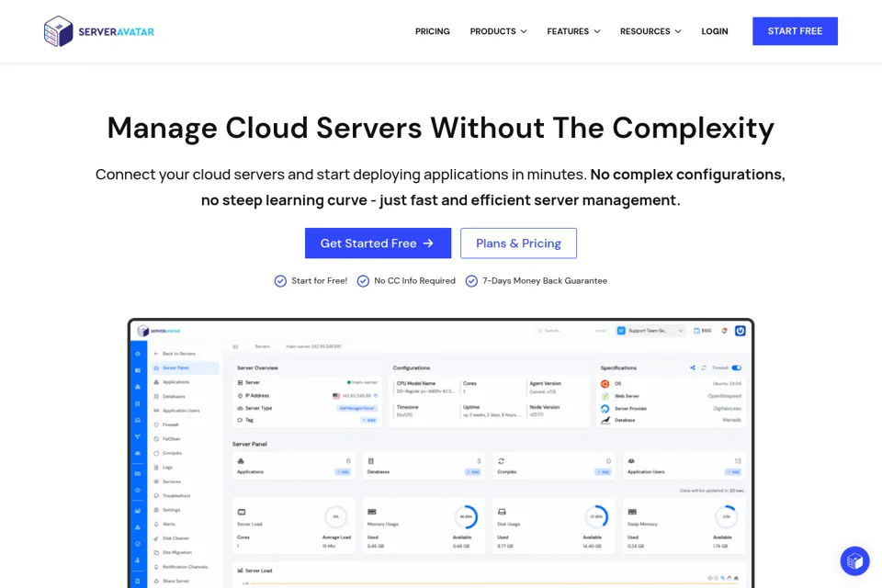882x588 pixels.
Task: Click the Disk Usage circular gauge
Action: 596,516
